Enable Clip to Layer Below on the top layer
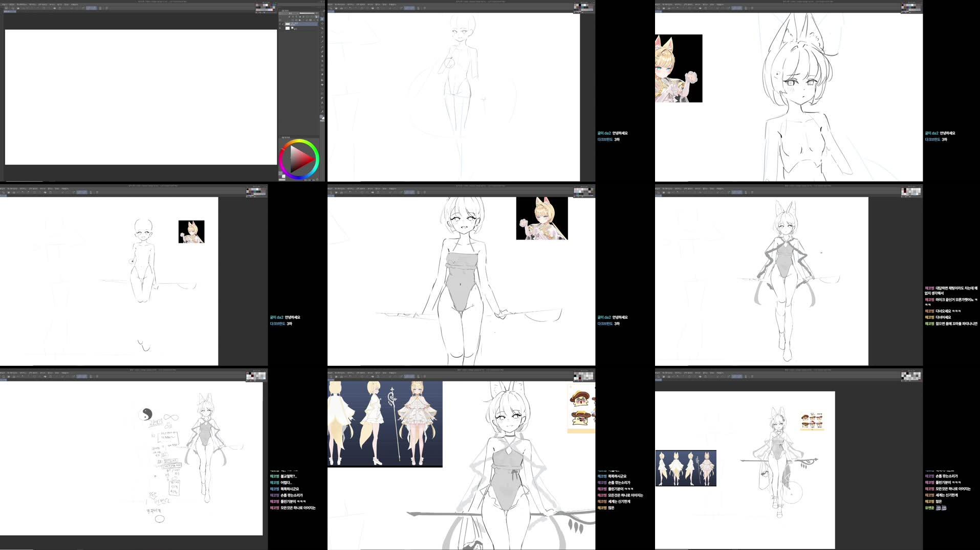 tap(289, 16)
